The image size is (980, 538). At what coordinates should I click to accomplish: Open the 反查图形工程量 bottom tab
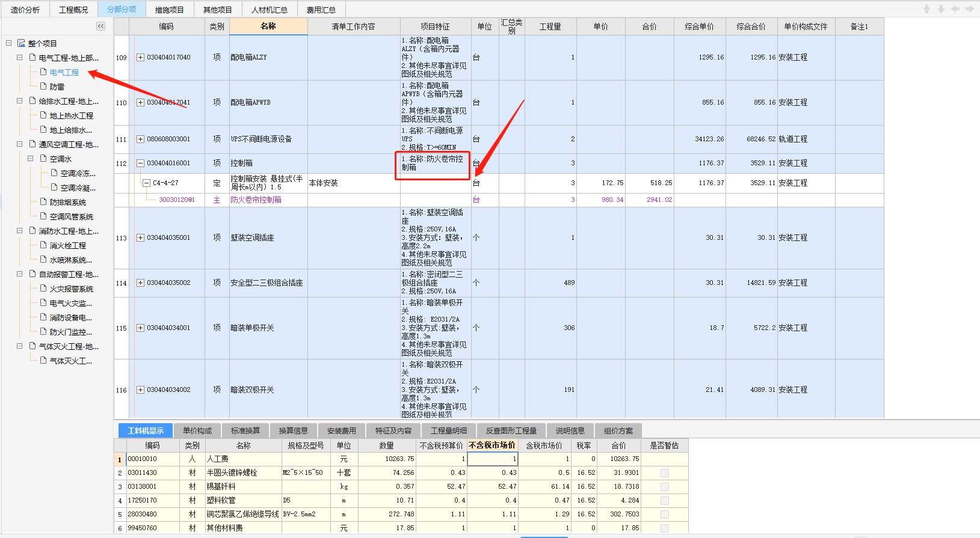pos(511,430)
